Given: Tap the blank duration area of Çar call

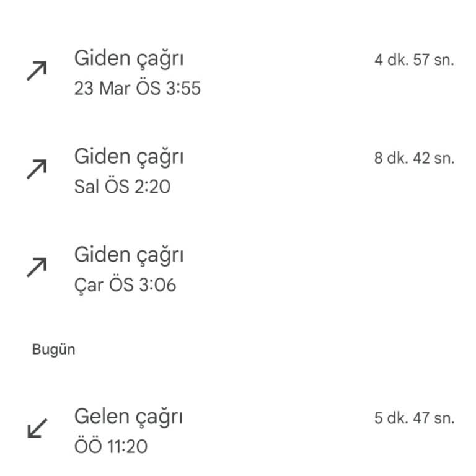Looking at the screenshot, I should click(x=414, y=256).
